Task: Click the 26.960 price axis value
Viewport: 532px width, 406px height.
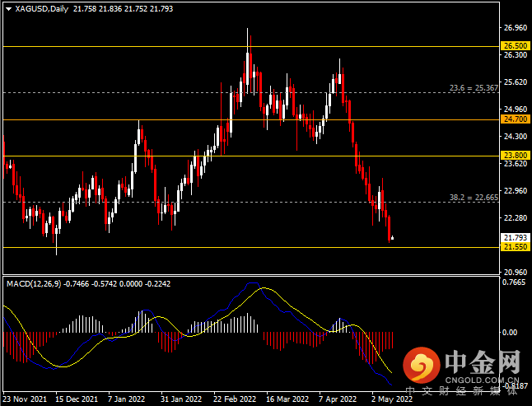Action: click(516, 28)
